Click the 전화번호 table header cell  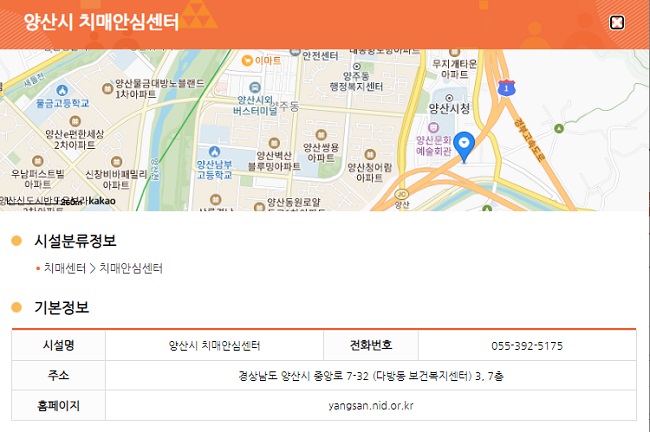point(371,345)
